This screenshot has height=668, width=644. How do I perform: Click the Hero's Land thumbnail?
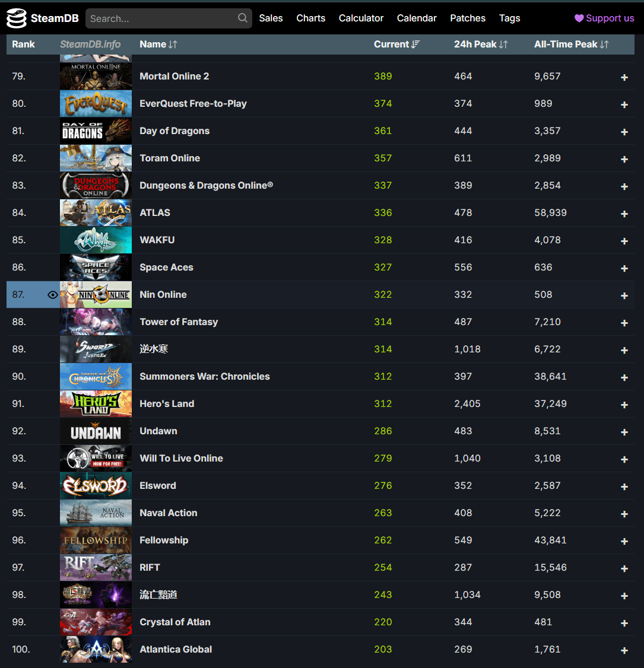(x=96, y=403)
